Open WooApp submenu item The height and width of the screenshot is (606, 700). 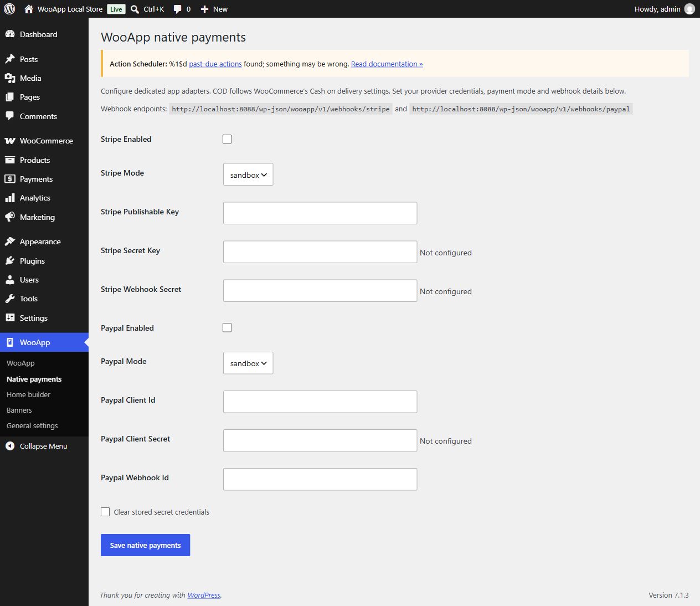click(x=20, y=363)
